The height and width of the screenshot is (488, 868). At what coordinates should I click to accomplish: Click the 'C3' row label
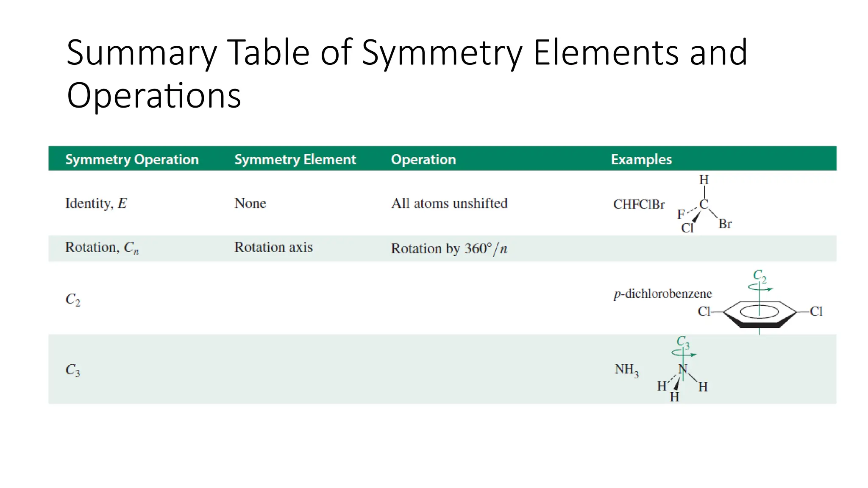click(x=72, y=370)
